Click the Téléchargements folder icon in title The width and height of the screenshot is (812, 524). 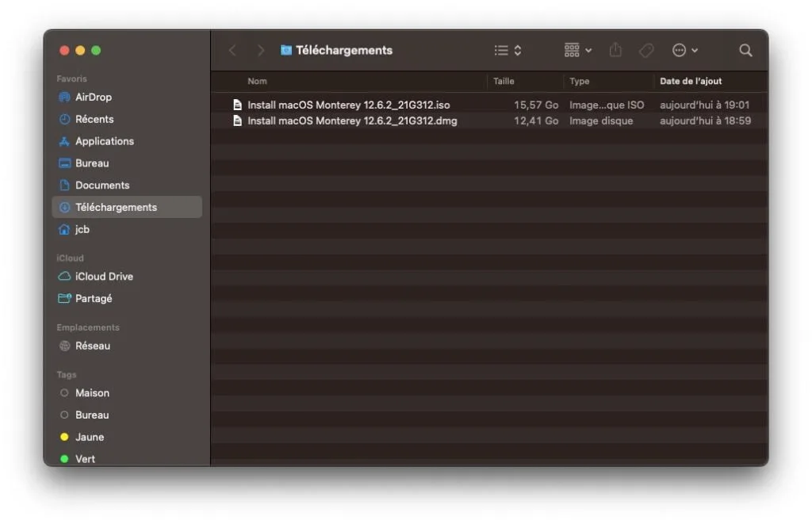[x=285, y=50]
